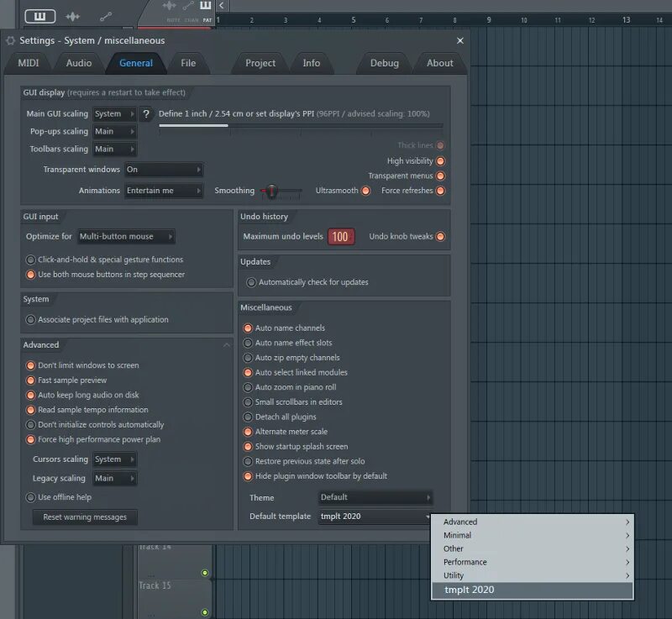Viewport: 672px width, 619px height.
Task: Open the Animations 'Entertain me' dropdown
Action: pos(164,191)
